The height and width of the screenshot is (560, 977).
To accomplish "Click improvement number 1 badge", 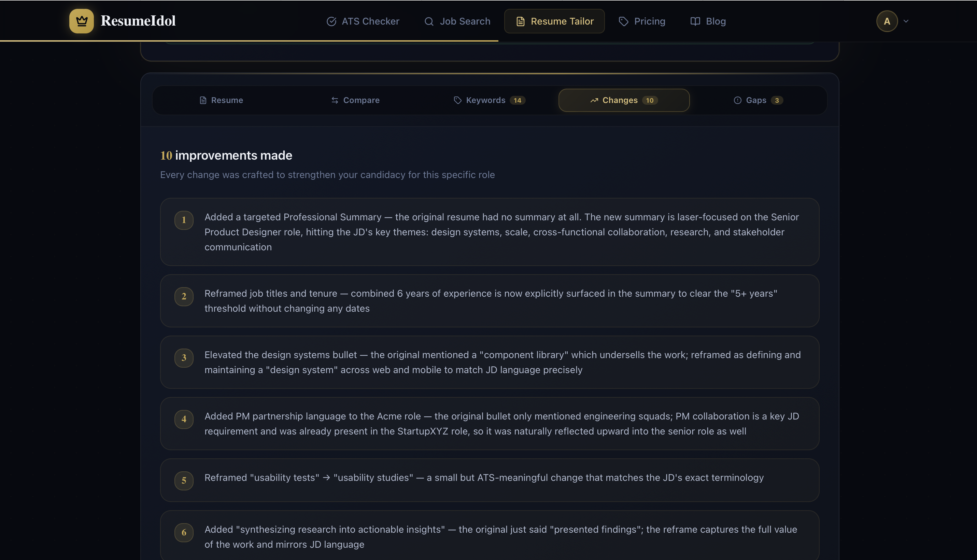I will [184, 220].
